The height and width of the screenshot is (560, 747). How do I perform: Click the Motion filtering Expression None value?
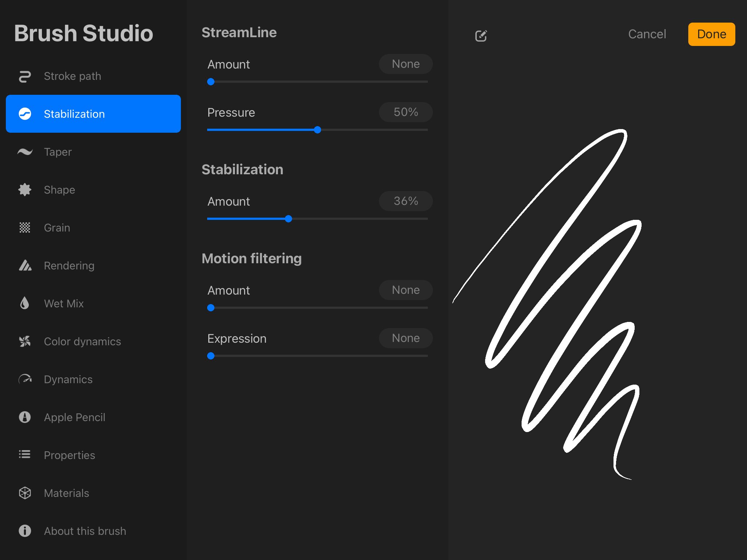pyautogui.click(x=406, y=338)
